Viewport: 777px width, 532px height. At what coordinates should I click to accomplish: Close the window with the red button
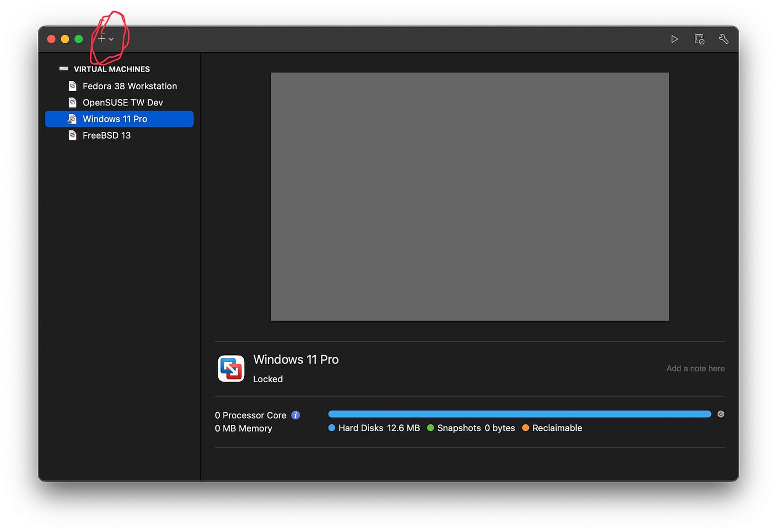[51, 39]
